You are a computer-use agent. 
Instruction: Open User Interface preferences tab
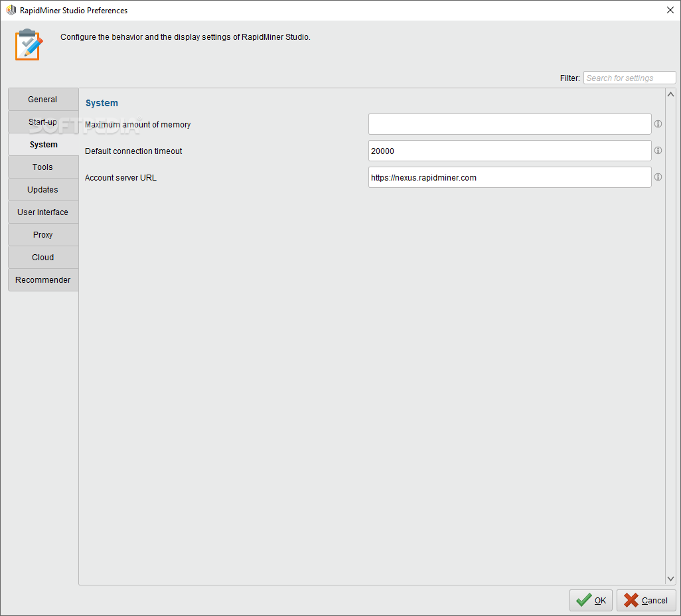click(x=43, y=212)
